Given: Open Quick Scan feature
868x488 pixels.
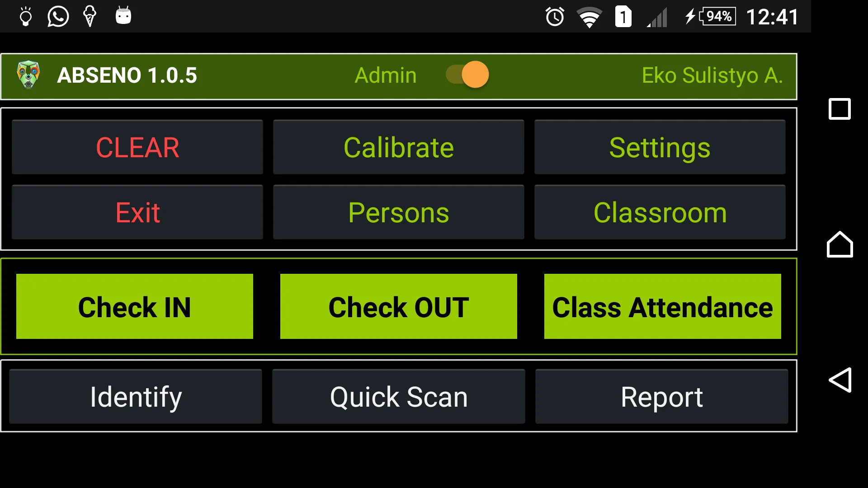Looking at the screenshot, I should [x=398, y=396].
